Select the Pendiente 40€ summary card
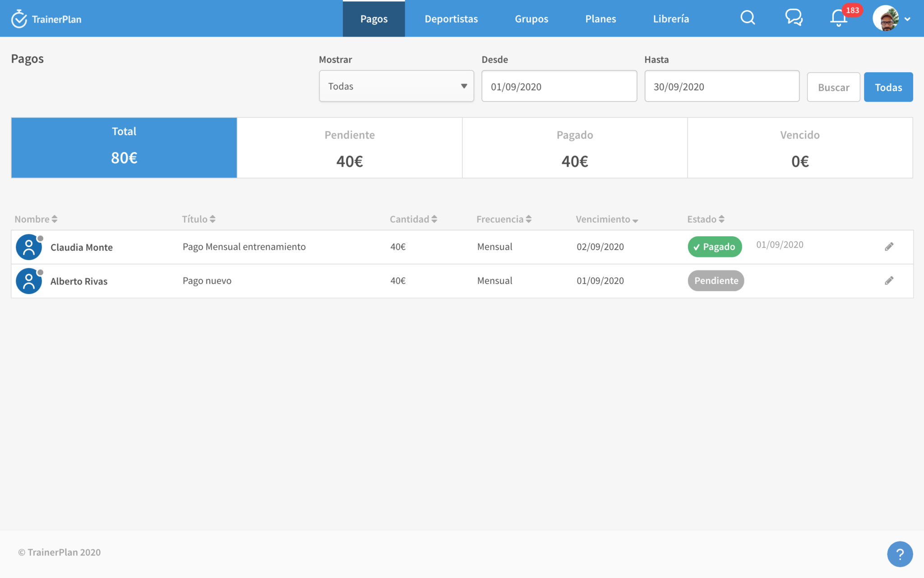Image resolution: width=924 pixels, height=578 pixels. click(x=349, y=148)
